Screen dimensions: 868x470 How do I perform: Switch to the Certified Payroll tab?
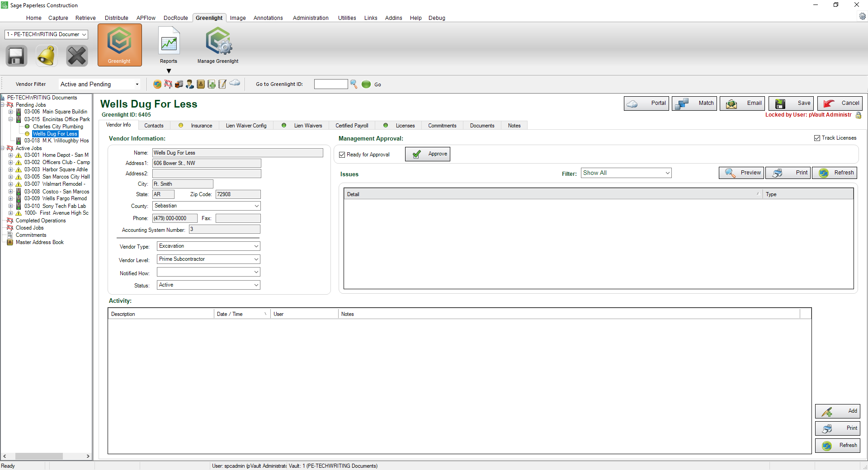(x=352, y=126)
